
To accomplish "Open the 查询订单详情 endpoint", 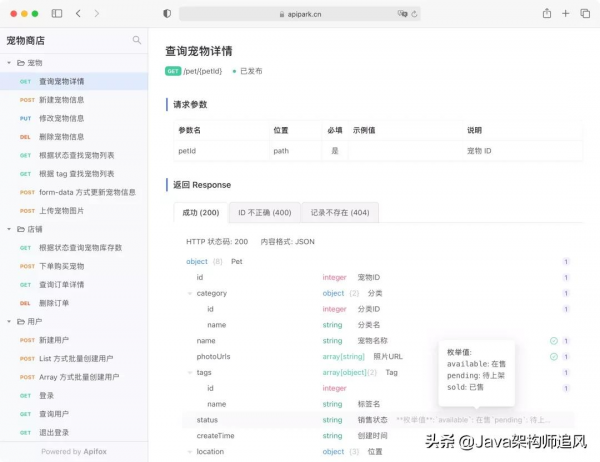I will pyautogui.click(x=74, y=284).
